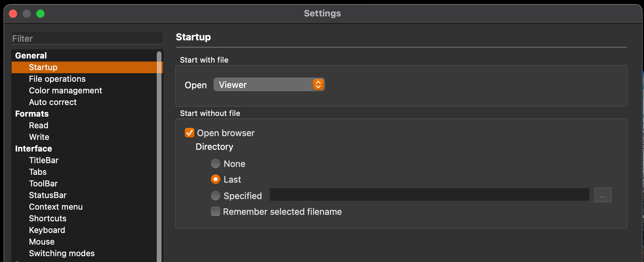Select the Last directory radio button
Screen dimensions: 644x262
[x=216, y=179]
